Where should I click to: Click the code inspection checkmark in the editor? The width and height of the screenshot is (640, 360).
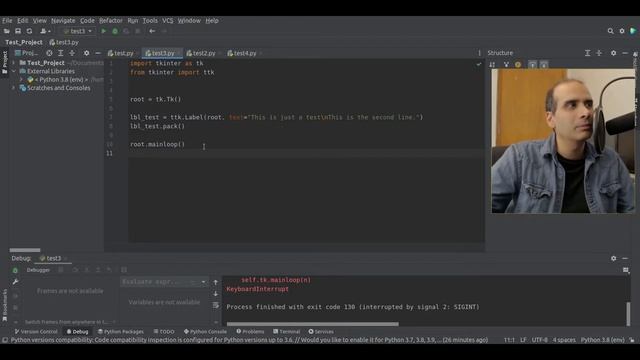click(x=478, y=64)
